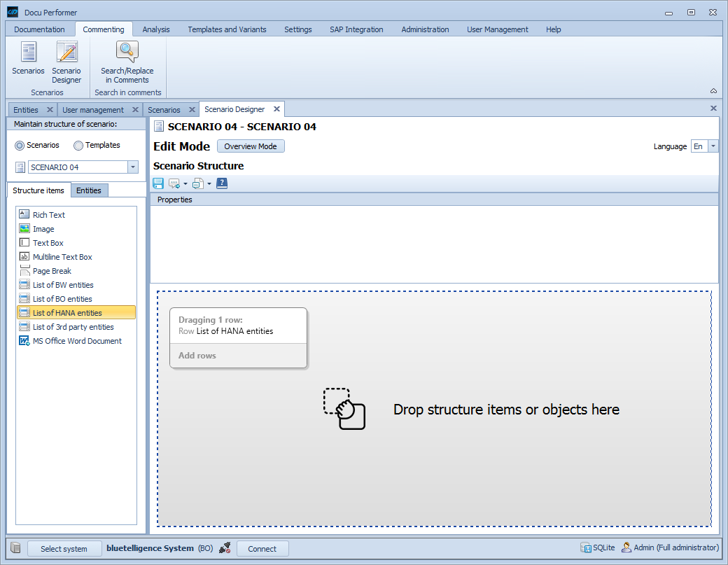Switch to the Entities tab
This screenshot has width=728, height=565.
click(89, 190)
